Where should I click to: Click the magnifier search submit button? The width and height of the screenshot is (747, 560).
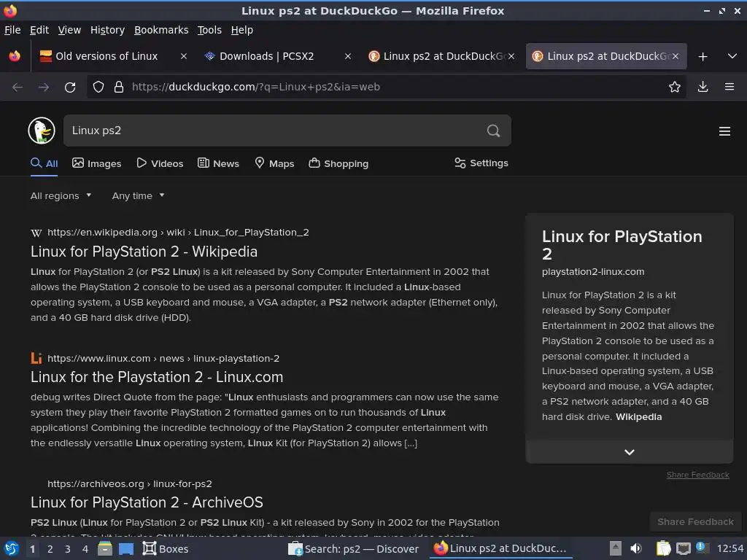click(x=494, y=131)
